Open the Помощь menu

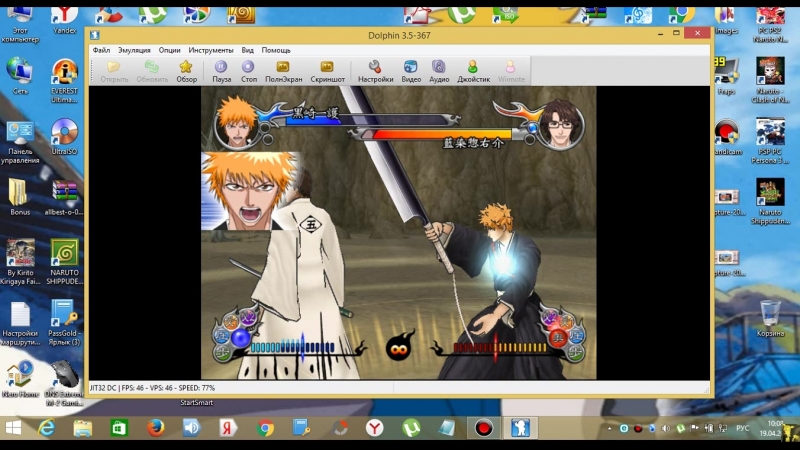[276, 50]
